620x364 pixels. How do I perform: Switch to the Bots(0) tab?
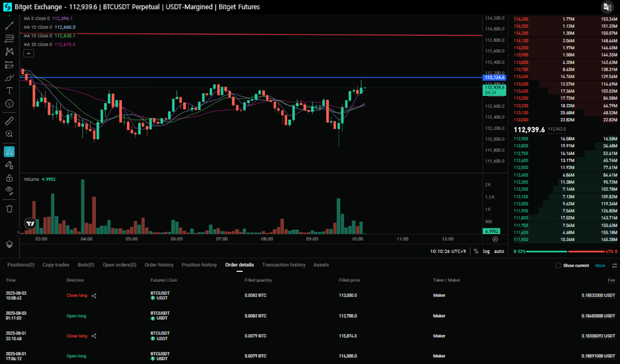[x=86, y=265]
